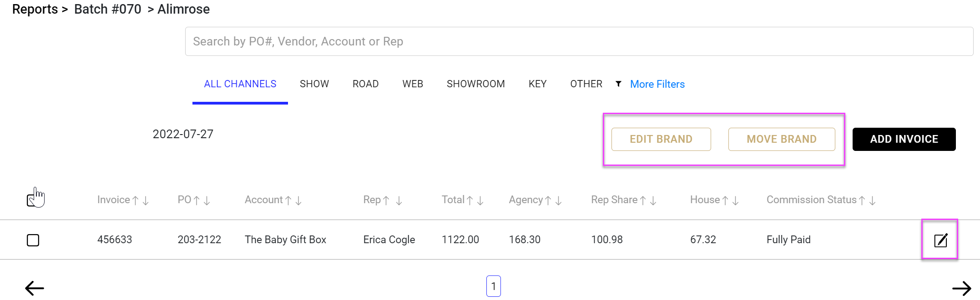
Task: Switch to the SHOWROOM channel tab
Action: 475,84
